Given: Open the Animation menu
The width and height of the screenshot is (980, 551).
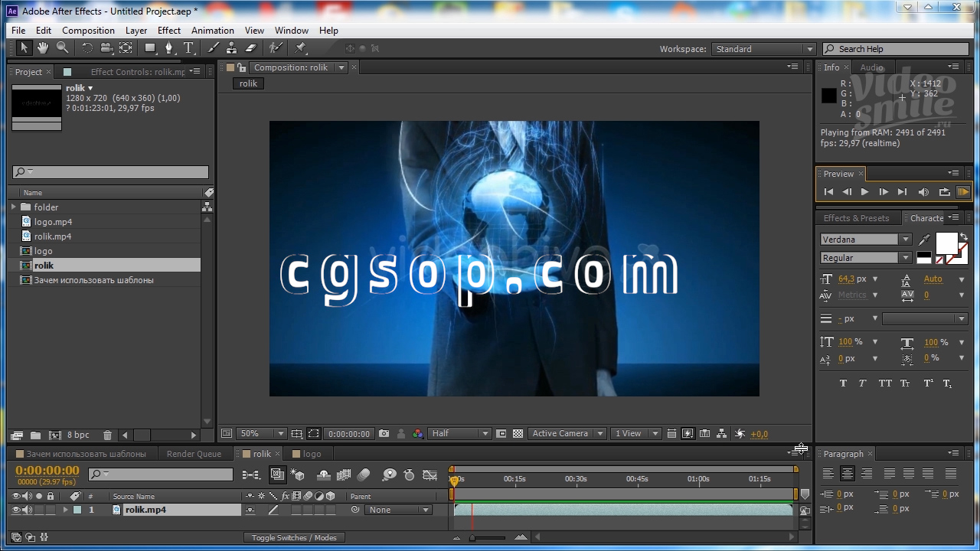Looking at the screenshot, I should point(213,31).
